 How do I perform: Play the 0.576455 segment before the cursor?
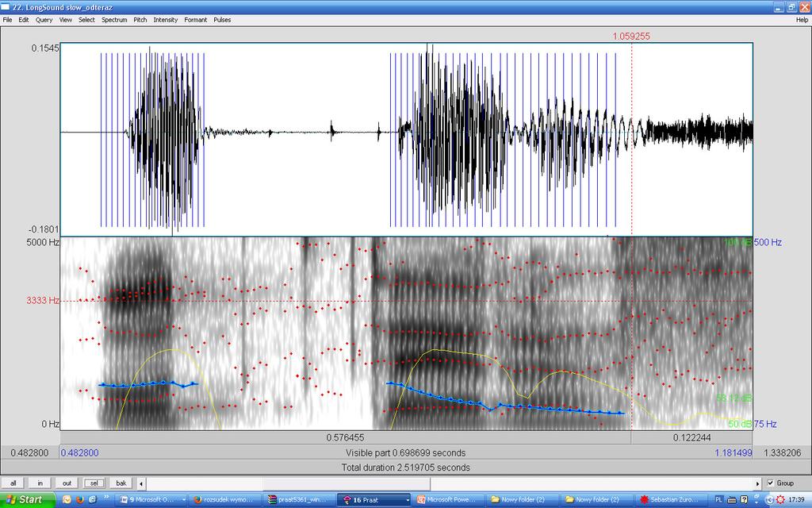[346, 438]
